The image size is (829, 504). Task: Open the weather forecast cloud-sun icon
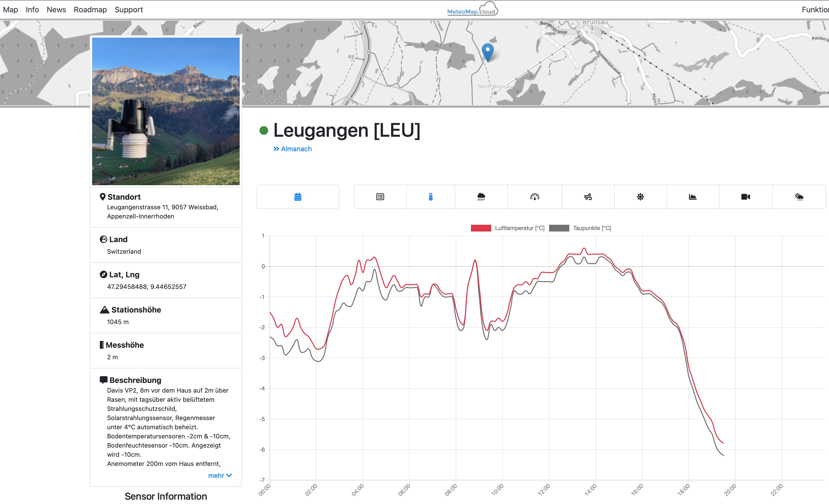point(799,197)
